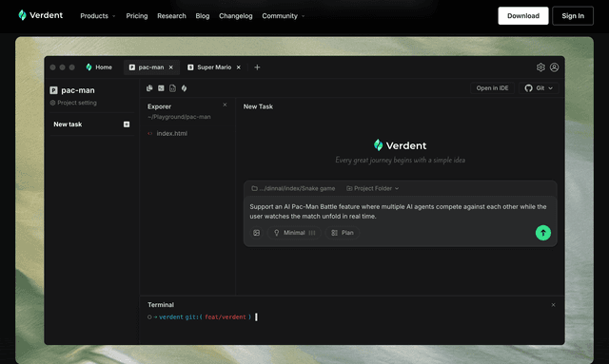Open the user account icon
Screen dimensions: 609x364
click(554, 67)
